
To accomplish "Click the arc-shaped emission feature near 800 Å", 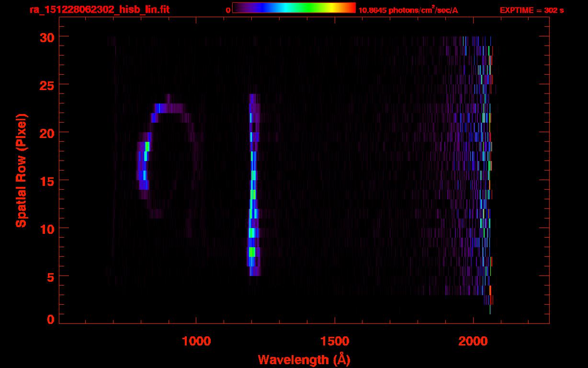I will (168, 156).
